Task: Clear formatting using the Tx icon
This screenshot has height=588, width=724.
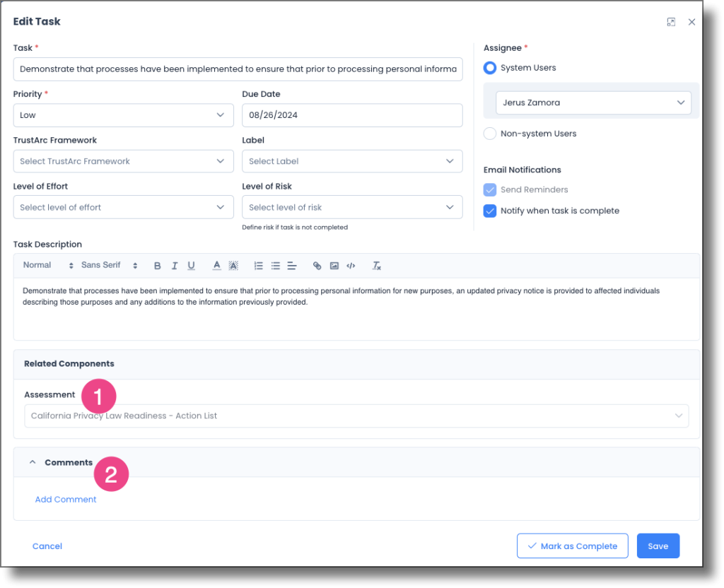Action: (376, 265)
